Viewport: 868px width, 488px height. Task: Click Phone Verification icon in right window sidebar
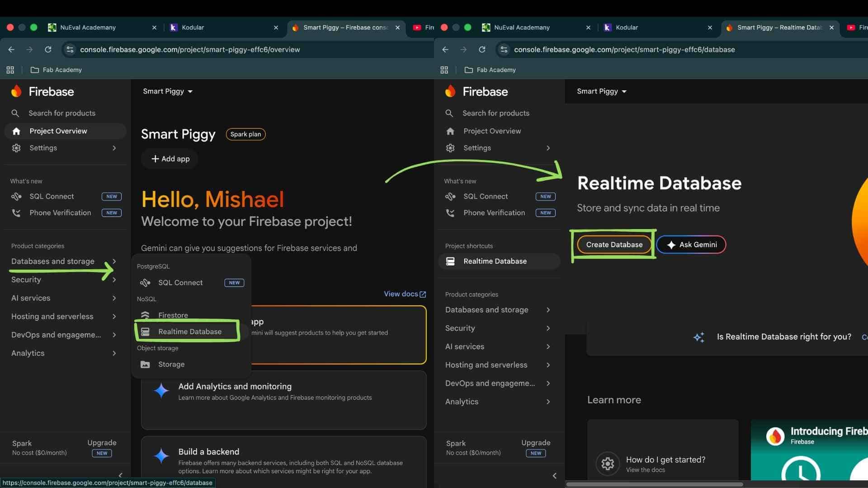tap(450, 213)
